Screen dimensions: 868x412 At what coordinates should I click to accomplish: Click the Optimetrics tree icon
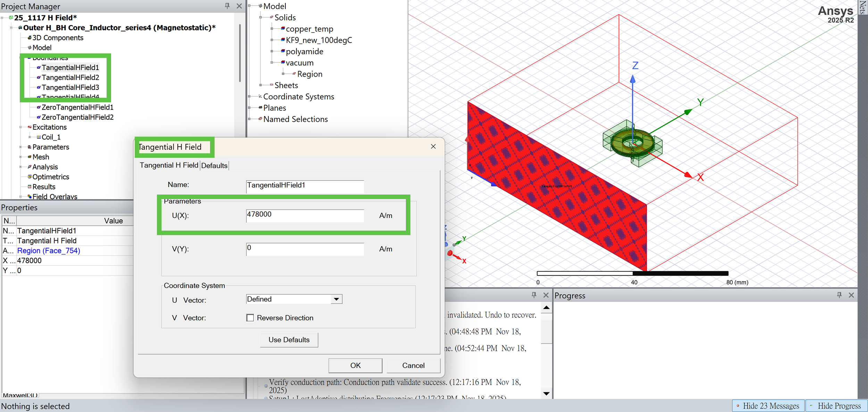coord(30,177)
